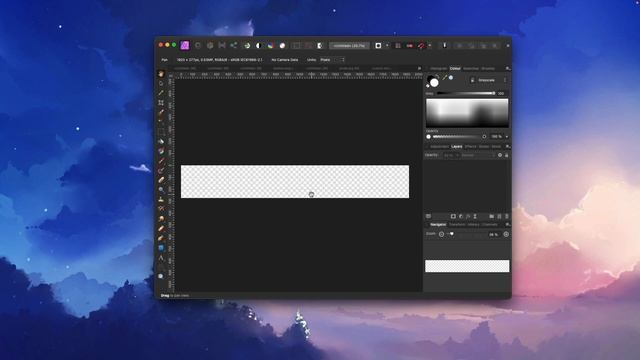Click the Mask Layer button in Layers panel

[453, 216]
